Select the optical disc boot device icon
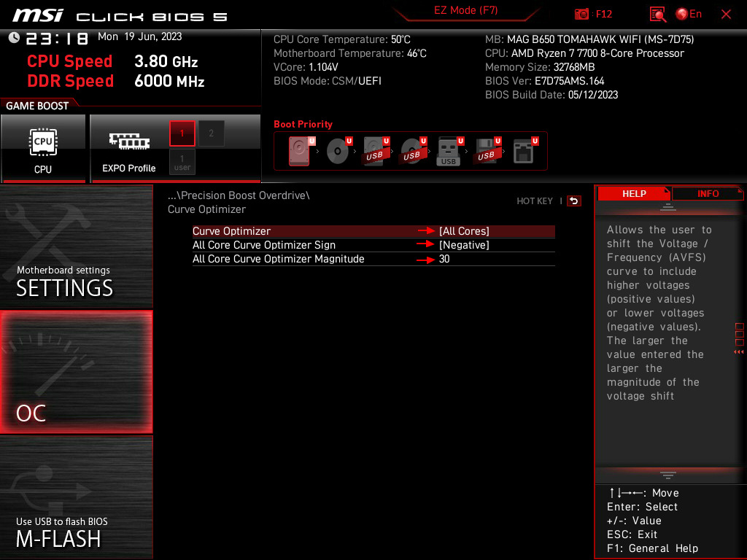 point(339,151)
